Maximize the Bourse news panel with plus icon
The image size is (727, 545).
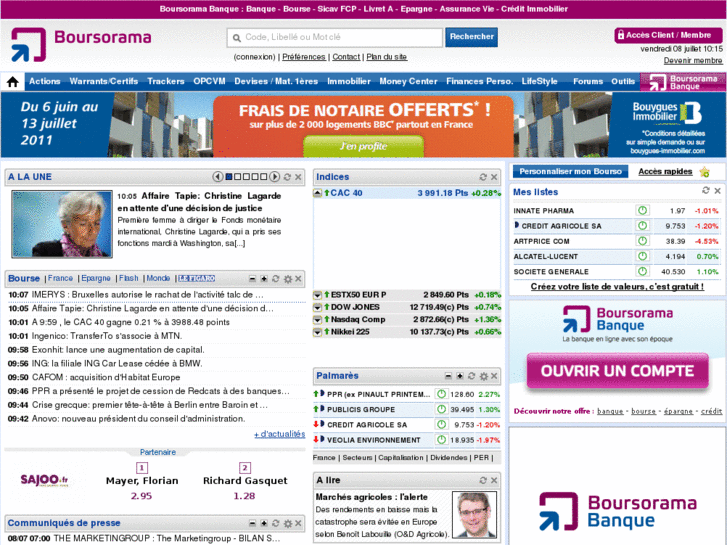click(264, 279)
